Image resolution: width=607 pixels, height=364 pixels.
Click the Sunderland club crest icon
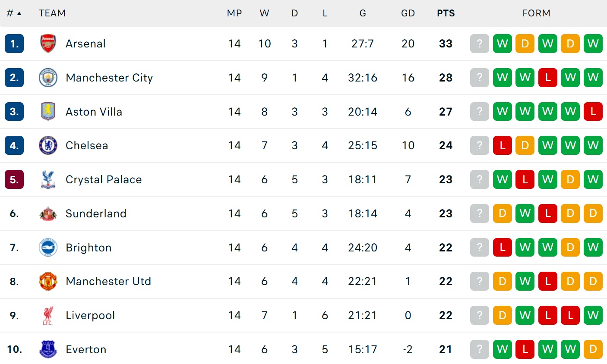[x=48, y=213]
